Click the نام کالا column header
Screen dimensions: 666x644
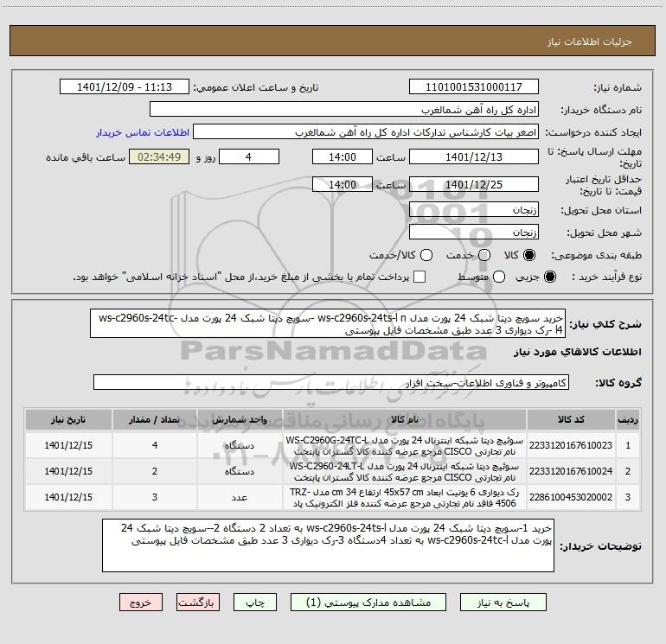click(405, 419)
